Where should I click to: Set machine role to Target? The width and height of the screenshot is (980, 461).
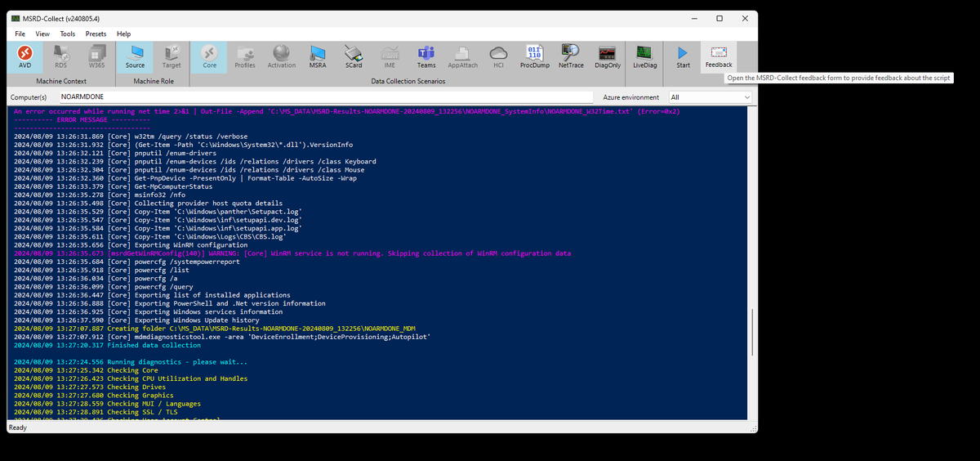pyautogui.click(x=171, y=56)
